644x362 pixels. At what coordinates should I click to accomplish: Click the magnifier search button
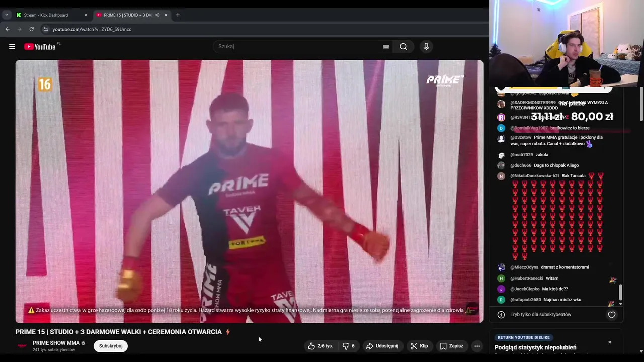click(x=404, y=46)
